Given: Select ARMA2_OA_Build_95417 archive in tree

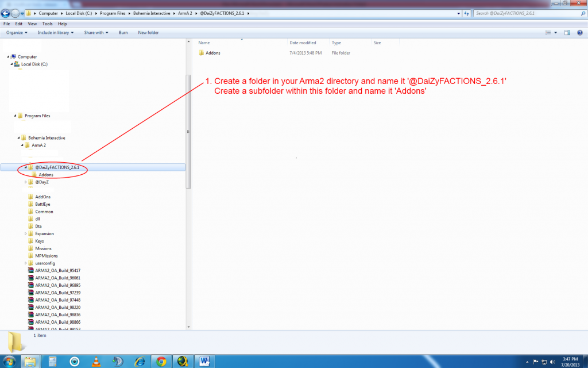Looking at the screenshot, I should click(x=58, y=270).
